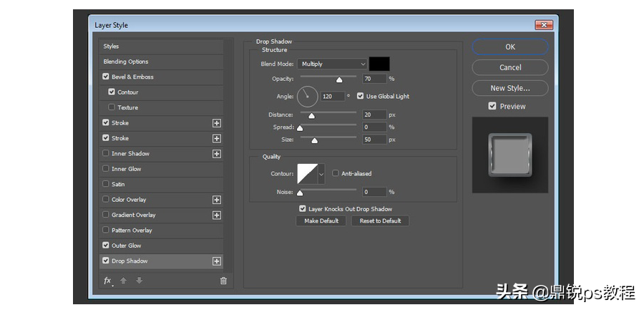The image size is (644, 310).
Task: Click plus icon beside Inner Shadow
Action: click(x=216, y=154)
